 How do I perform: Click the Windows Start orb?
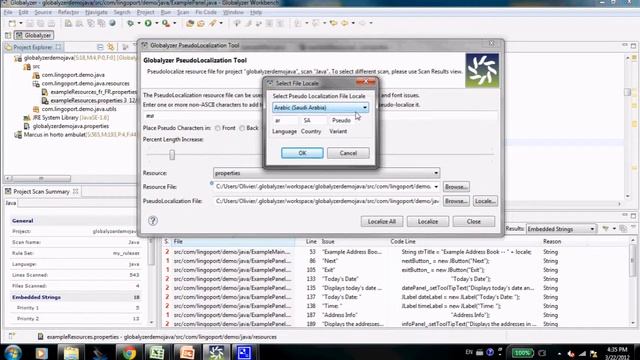click(x=13, y=352)
